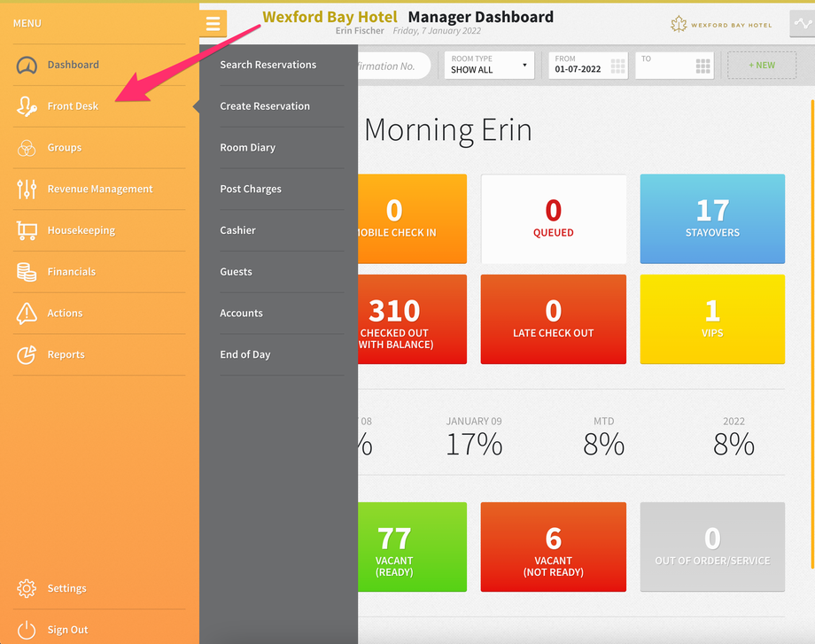This screenshot has height=644, width=815.
Task: Select Post Charges submenu entry
Action: (282, 190)
